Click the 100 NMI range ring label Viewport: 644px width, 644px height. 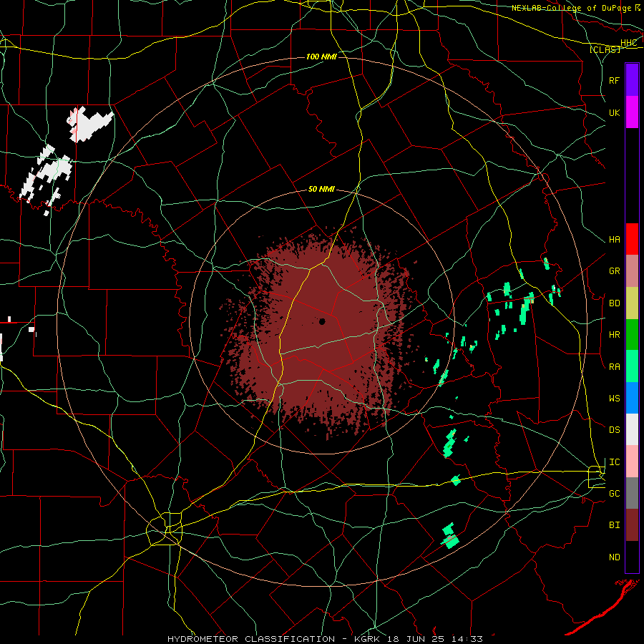point(321,57)
